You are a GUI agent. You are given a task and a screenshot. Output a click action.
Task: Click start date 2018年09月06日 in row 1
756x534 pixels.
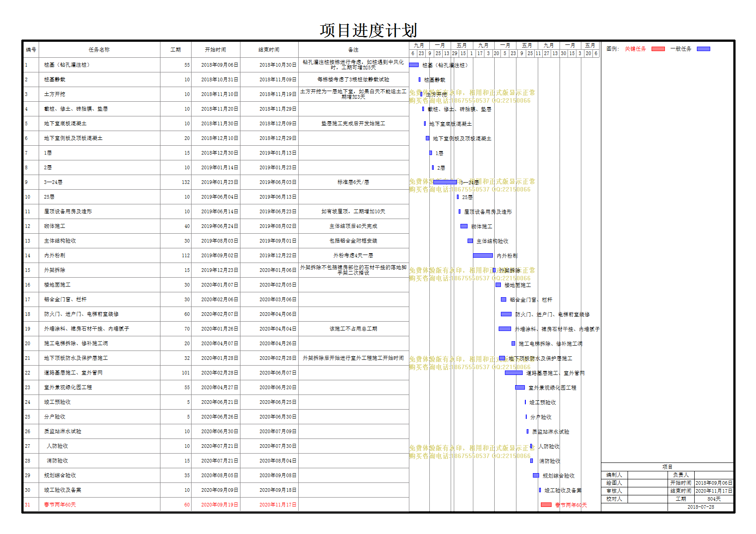pyautogui.click(x=220, y=65)
